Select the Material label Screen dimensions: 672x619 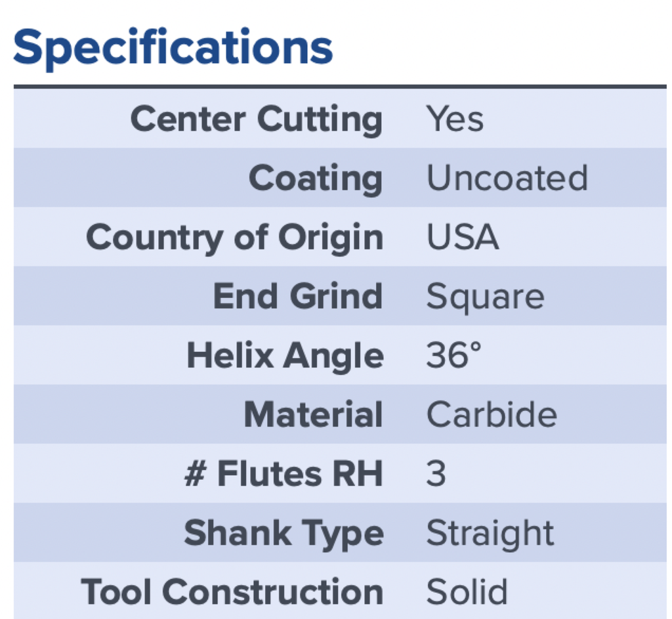[313, 414]
